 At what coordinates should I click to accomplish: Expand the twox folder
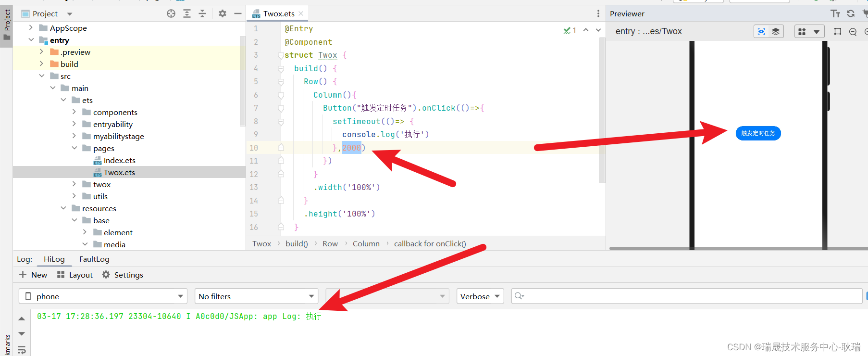point(74,184)
